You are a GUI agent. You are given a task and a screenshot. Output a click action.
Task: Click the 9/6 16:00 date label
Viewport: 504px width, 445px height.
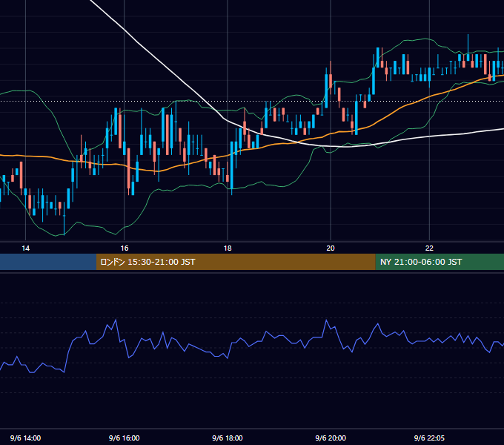[x=124, y=438]
